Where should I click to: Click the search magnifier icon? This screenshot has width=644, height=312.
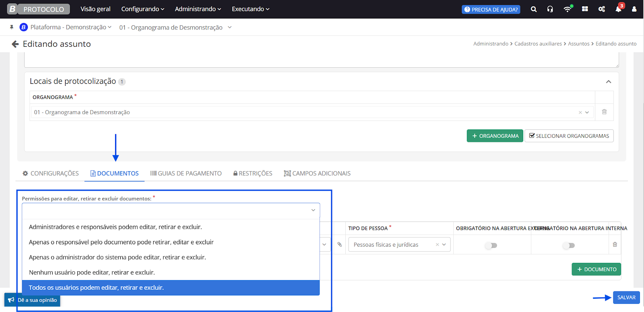(534, 9)
